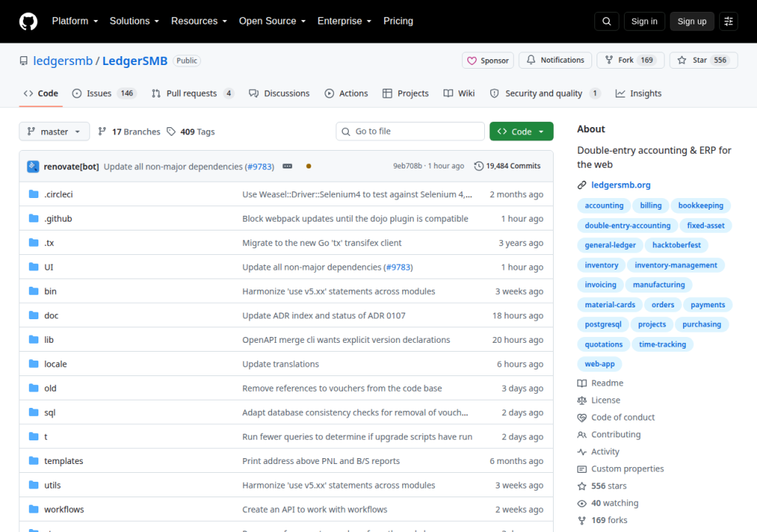The width and height of the screenshot is (757, 532).
Task: View the 19,484 Commits history
Action: pyautogui.click(x=507, y=166)
